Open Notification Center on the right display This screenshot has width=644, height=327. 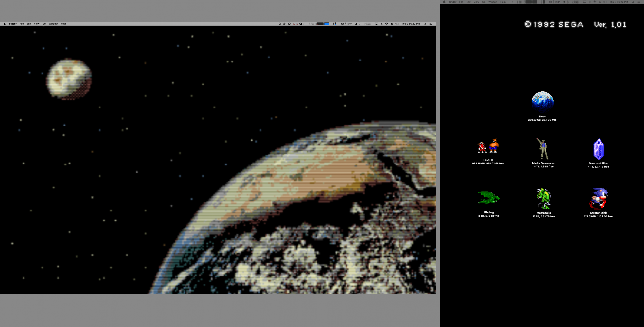[x=639, y=2]
